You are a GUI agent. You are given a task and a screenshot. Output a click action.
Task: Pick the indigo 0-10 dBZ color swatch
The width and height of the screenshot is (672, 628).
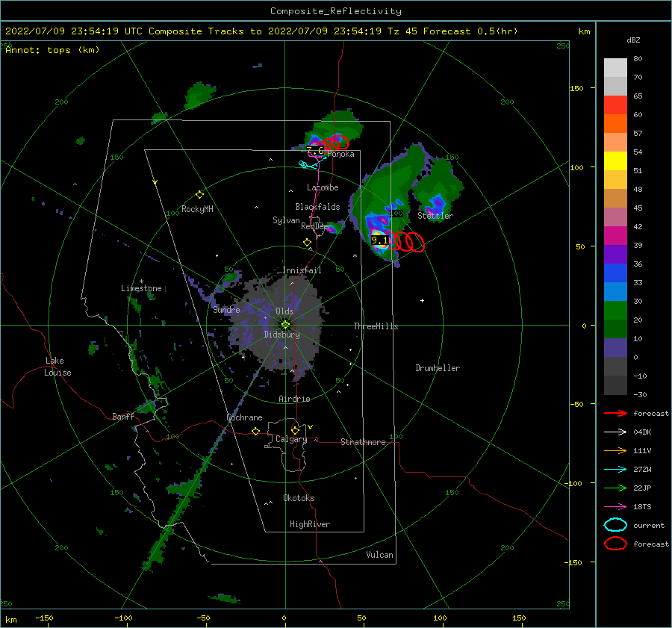click(x=615, y=348)
